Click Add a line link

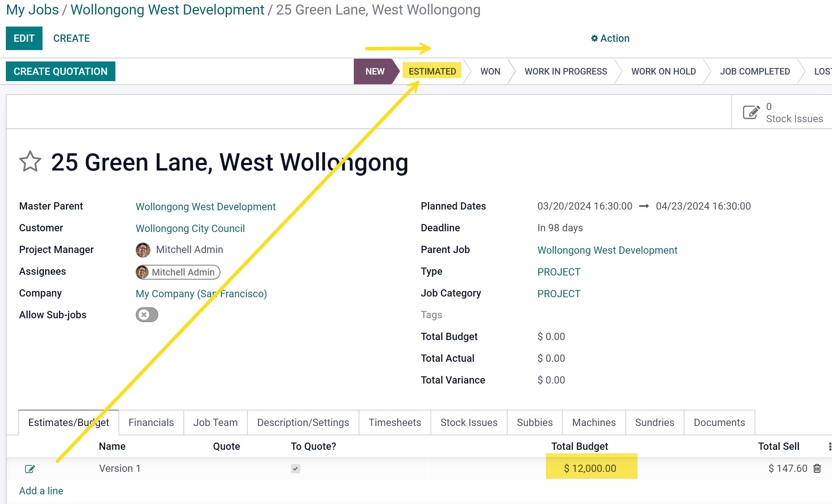(x=41, y=491)
